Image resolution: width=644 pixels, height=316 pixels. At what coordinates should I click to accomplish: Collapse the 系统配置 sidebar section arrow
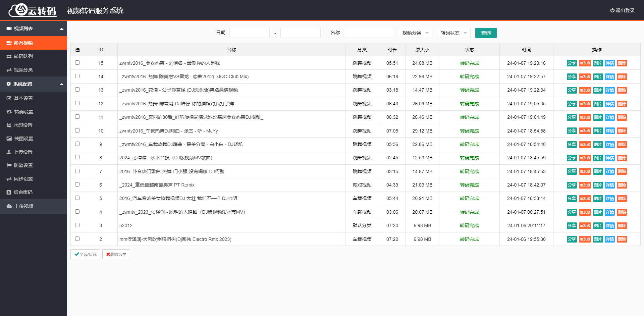pos(62,84)
